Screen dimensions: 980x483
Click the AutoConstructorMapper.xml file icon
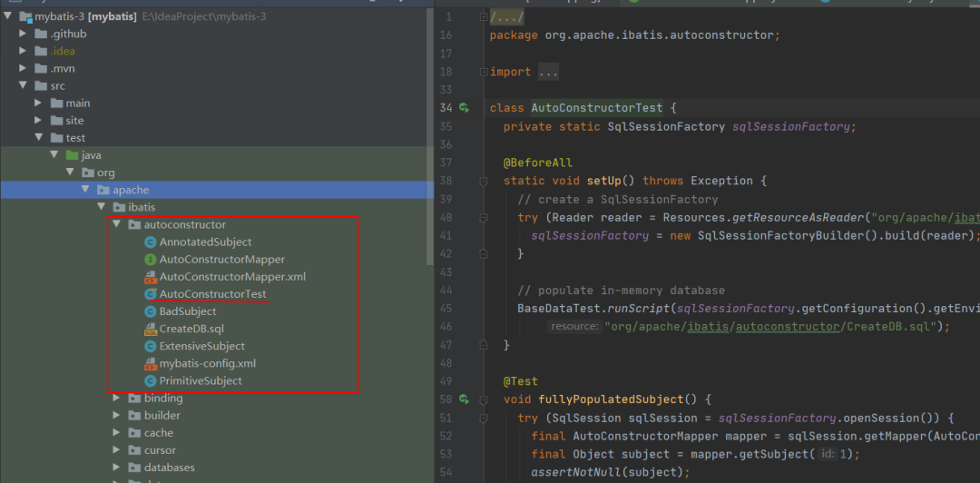pos(150,276)
